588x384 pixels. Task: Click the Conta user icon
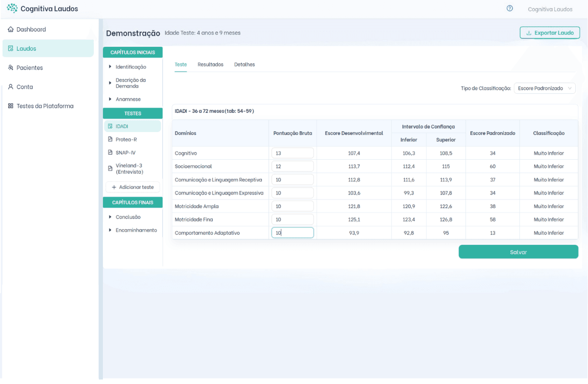point(11,87)
